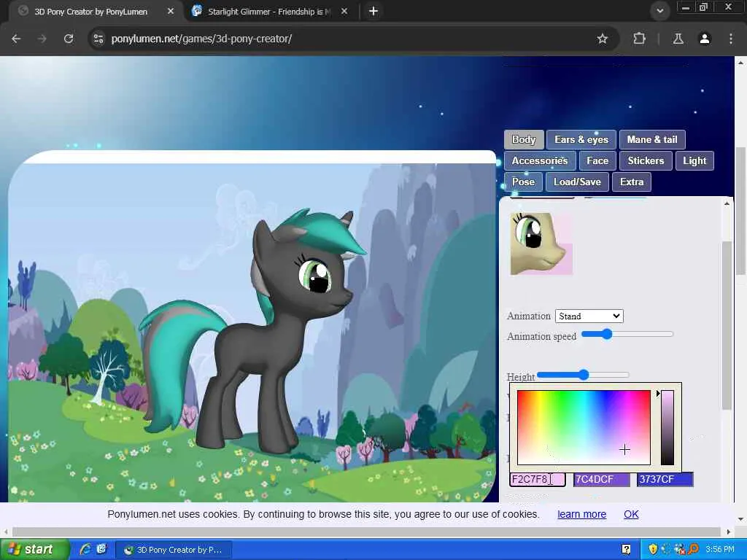747x560 pixels.
Task: Open the Load/Save section
Action: tap(577, 182)
